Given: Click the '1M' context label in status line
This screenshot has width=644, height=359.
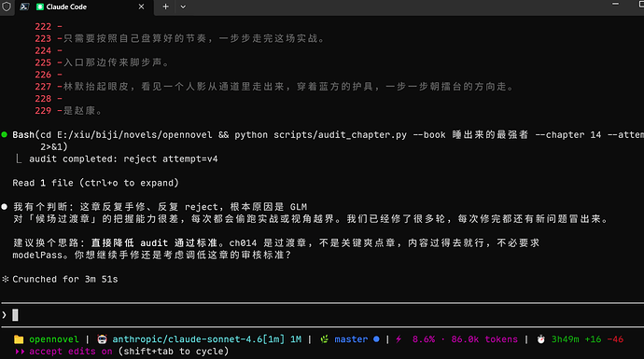Looking at the screenshot, I should point(296,339).
